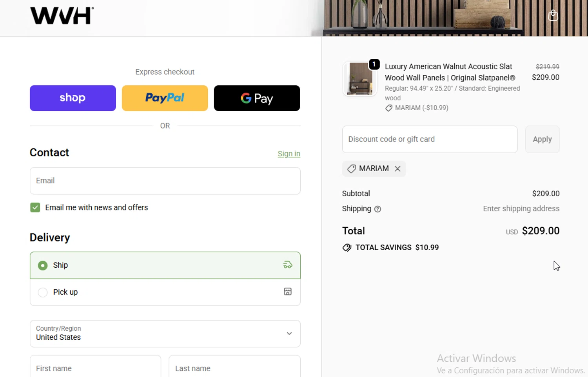Screen dimensions: 588x377
Task: Click the USD $209.00 total amount
Action: [x=532, y=231]
